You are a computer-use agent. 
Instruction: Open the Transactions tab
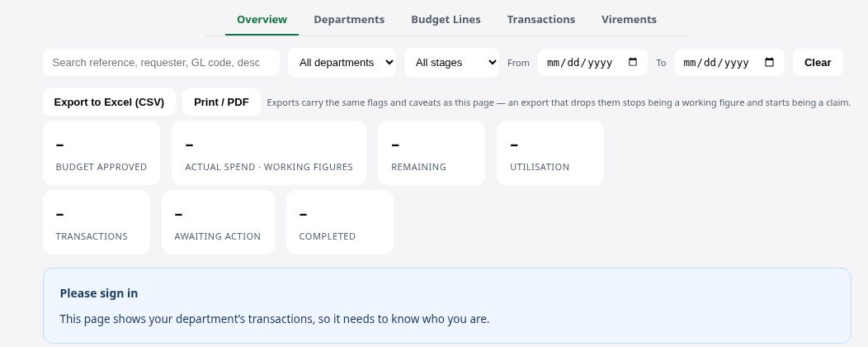(x=540, y=19)
